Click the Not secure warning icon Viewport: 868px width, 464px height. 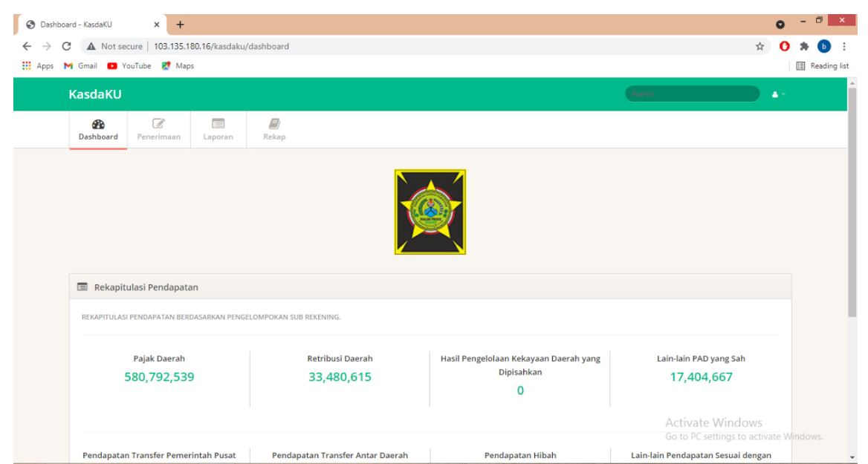[91, 47]
